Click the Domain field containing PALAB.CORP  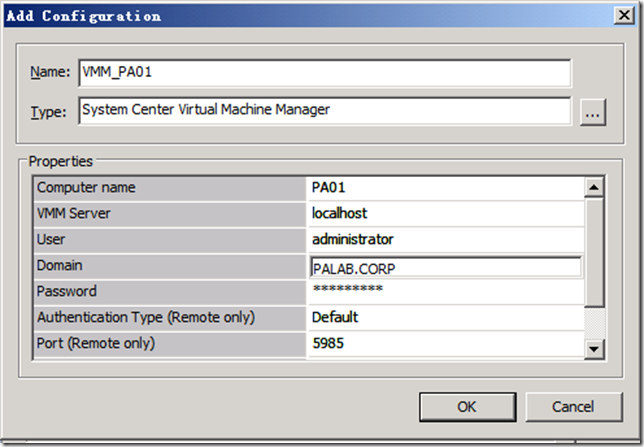coord(445,268)
